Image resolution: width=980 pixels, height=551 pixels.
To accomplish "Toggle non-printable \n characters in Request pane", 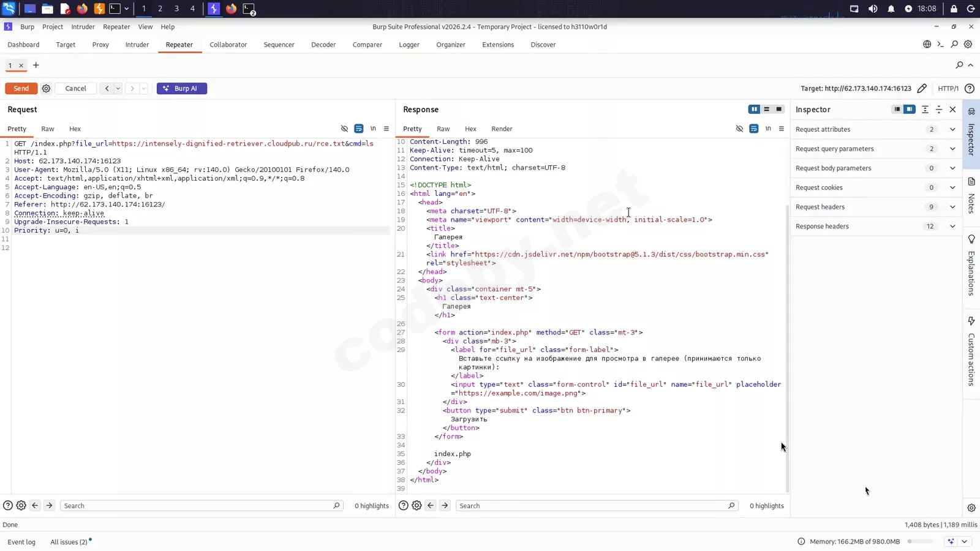I will coord(372,129).
